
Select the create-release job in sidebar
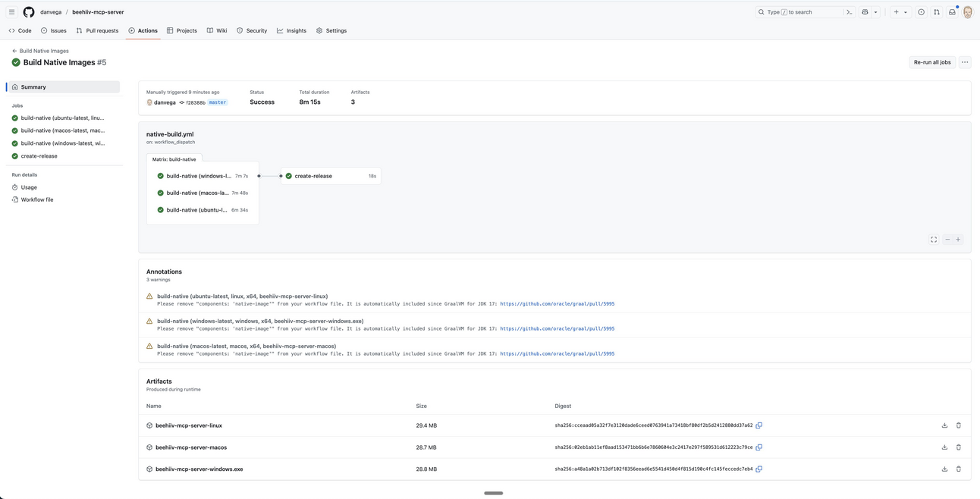click(39, 156)
